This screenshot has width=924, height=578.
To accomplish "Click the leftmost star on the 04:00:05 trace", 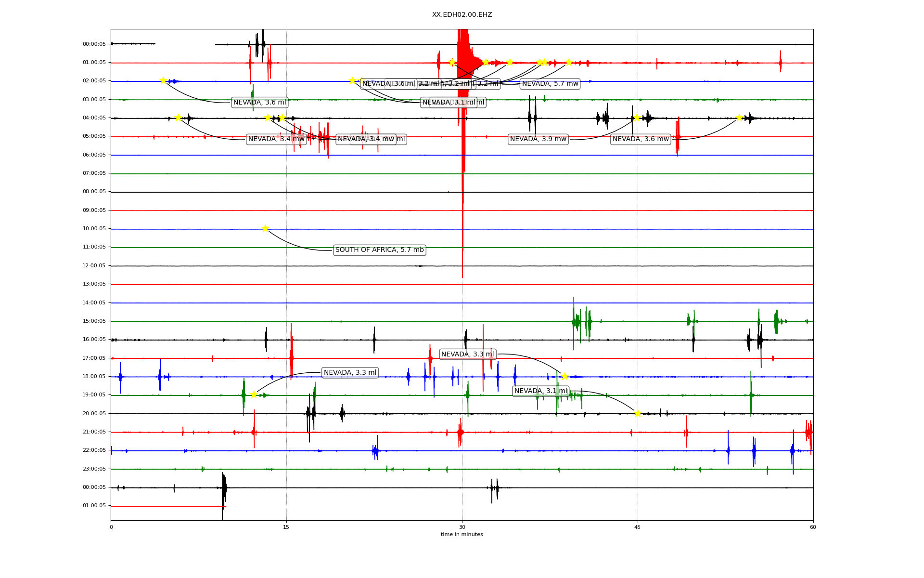I will 178,118.
